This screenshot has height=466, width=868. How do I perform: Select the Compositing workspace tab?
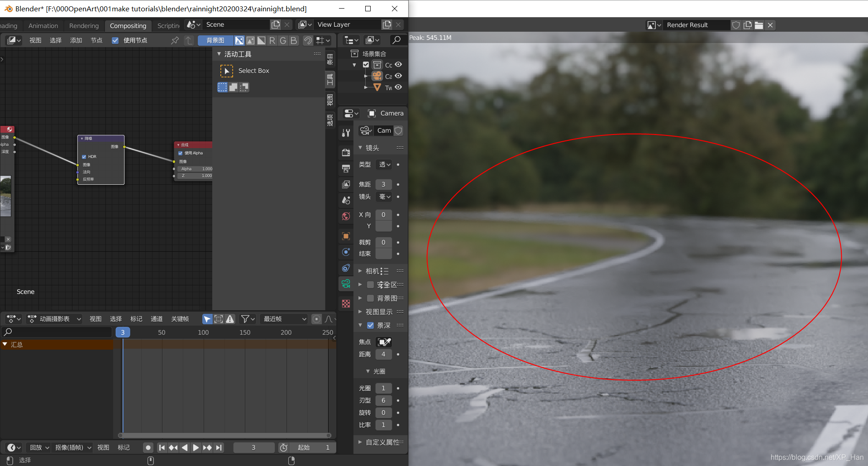point(128,26)
